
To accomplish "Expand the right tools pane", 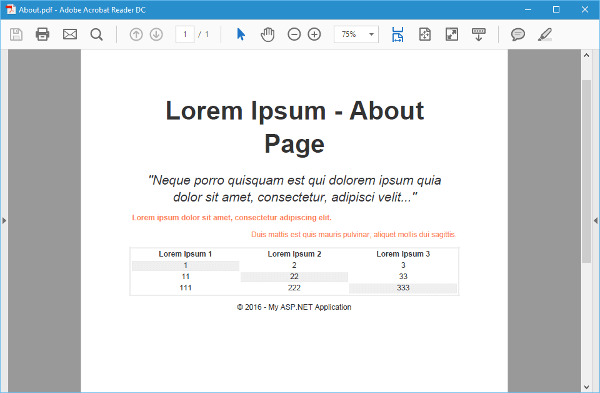I will tap(596, 220).
